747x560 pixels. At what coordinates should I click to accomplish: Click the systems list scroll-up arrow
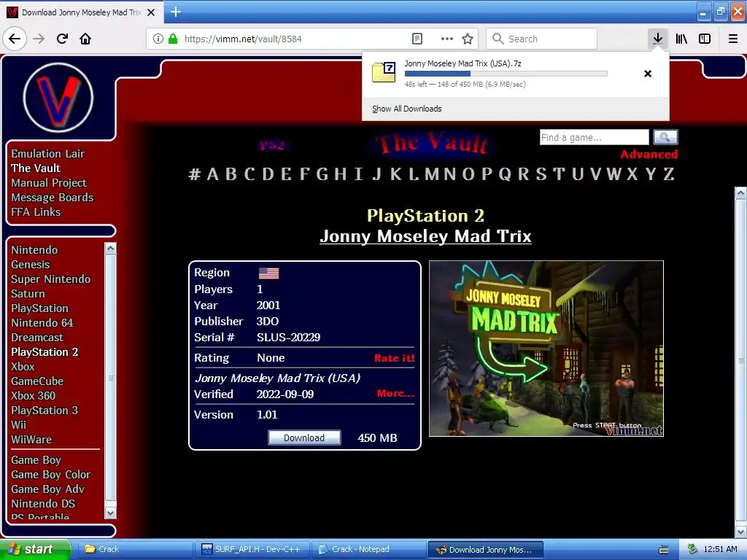tap(111, 249)
